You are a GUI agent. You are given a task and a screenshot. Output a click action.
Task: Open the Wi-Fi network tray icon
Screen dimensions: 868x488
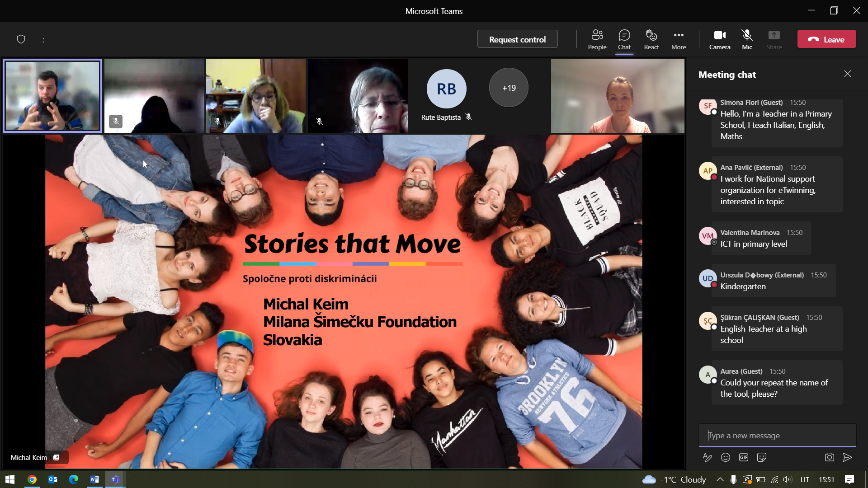click(x=775, y=479)
